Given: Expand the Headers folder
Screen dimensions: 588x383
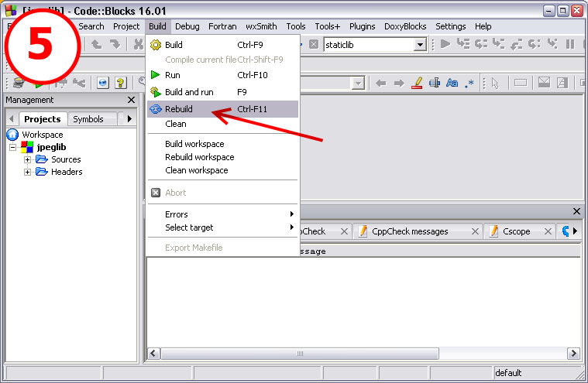Looking at the screenshot, I should tap(27, 172).
